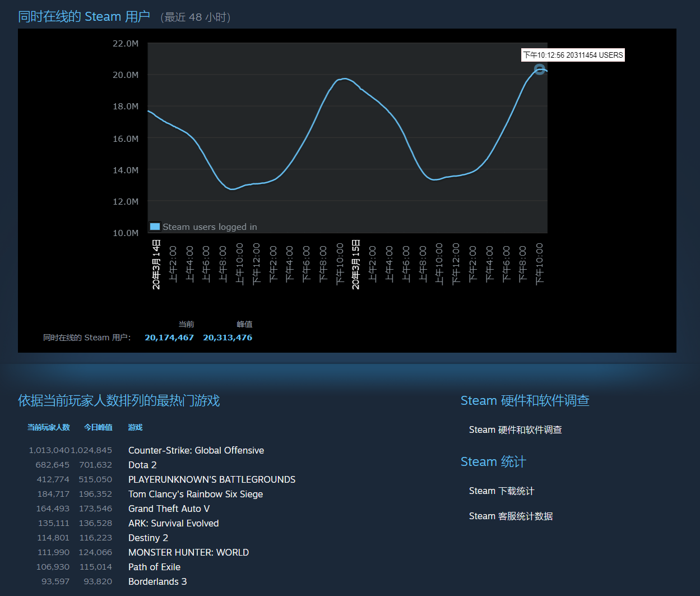
Task: Click the Path of Exile link
Action: [154, 567]
